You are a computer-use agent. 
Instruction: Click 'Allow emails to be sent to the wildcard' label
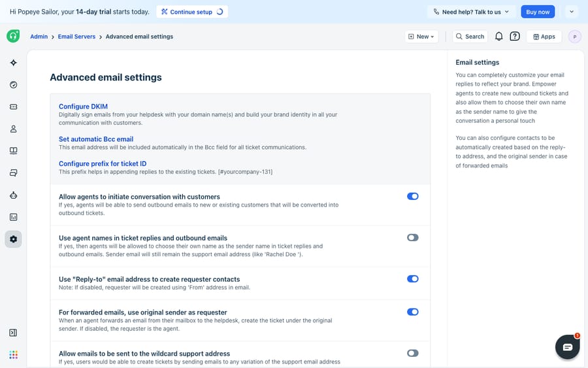(144, 354)
